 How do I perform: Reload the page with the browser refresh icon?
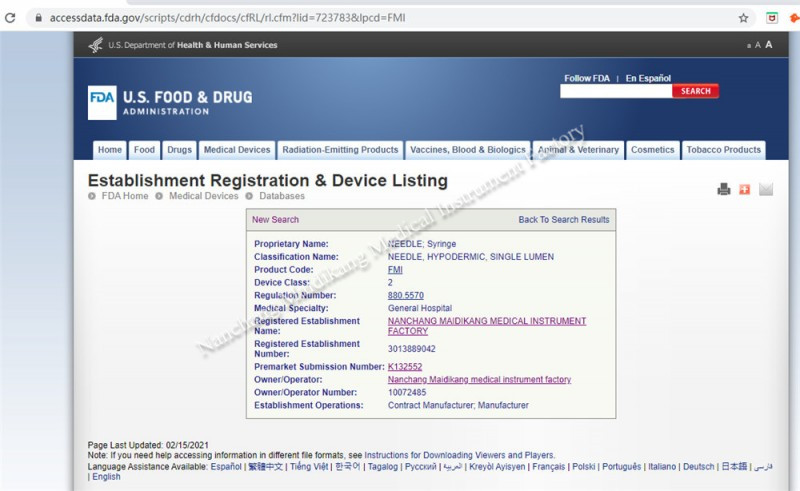click(x=10, y=18)
